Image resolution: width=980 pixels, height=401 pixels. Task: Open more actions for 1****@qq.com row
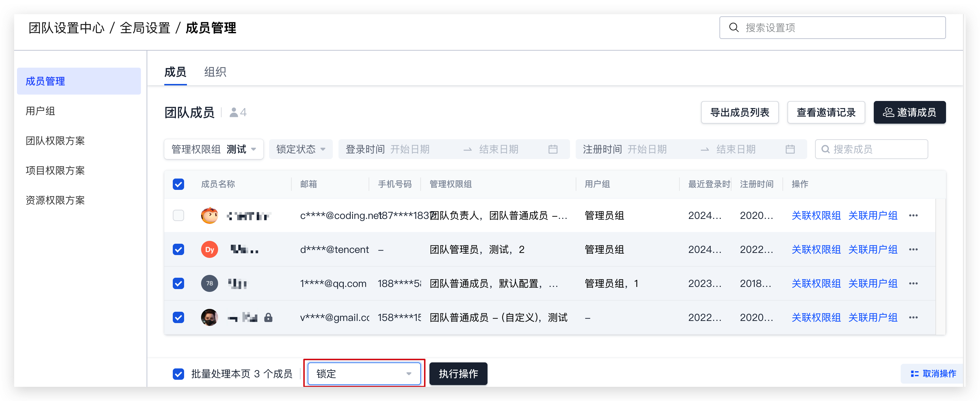pyautogui.click(x=913, y=283)
